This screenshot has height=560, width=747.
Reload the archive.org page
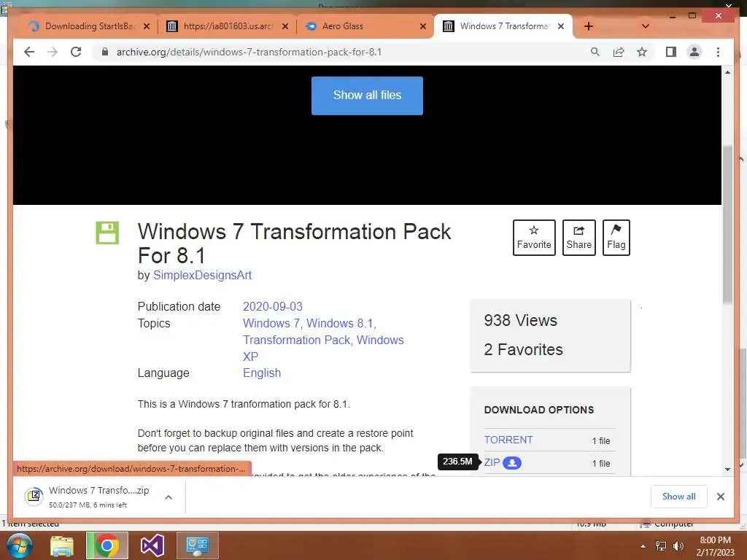tap(76, 52)
